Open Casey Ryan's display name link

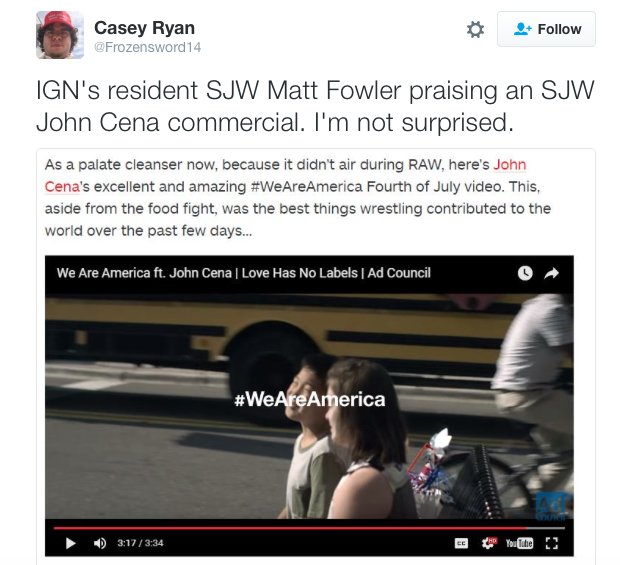(x=144, y=28)
